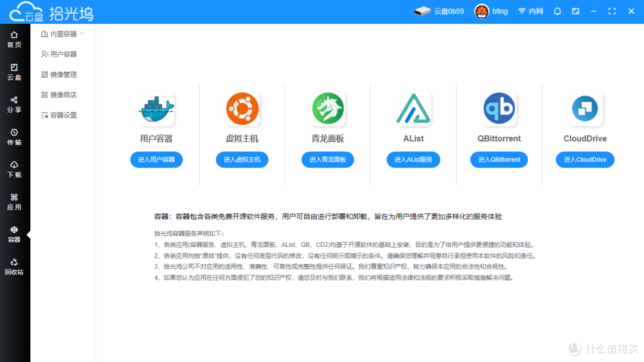Viewport: 644px width, 362px height.
Task: Open the 应用 apps section
Action: click(14, 202)
